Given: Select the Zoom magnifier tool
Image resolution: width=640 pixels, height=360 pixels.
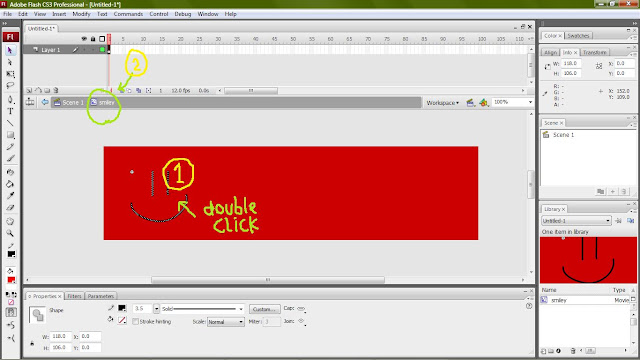Looking at the screenshot, I should [x=10, y=233].
